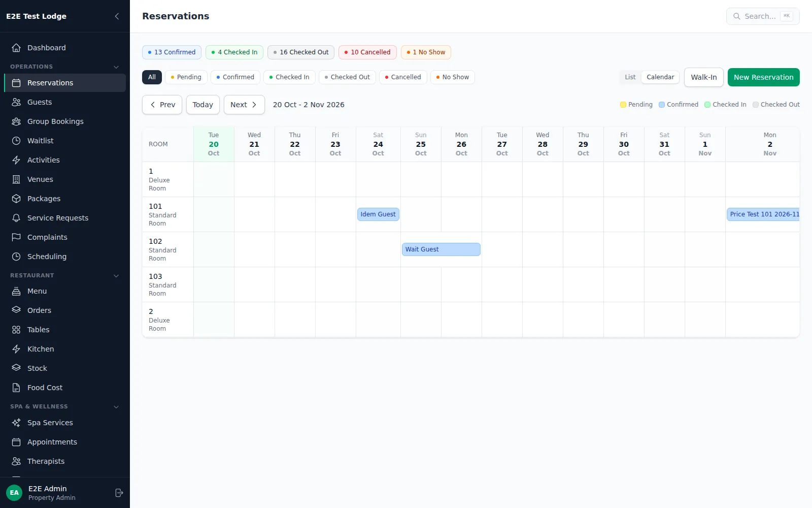Filter reservations by Pending status

[x=186, y=77]
